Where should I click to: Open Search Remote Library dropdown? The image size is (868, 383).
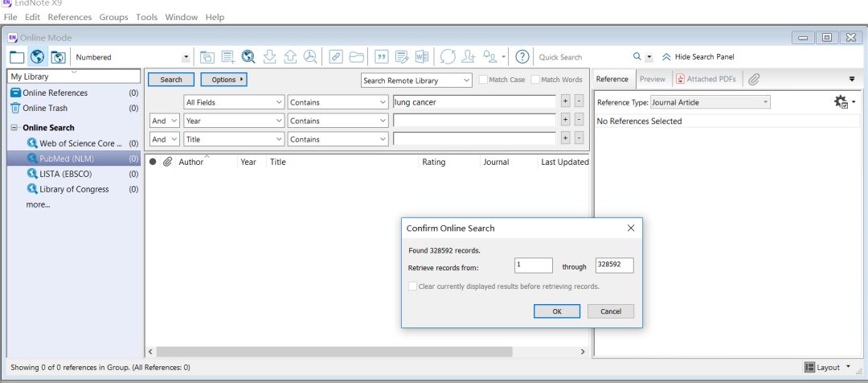click(x=416, y=80)
